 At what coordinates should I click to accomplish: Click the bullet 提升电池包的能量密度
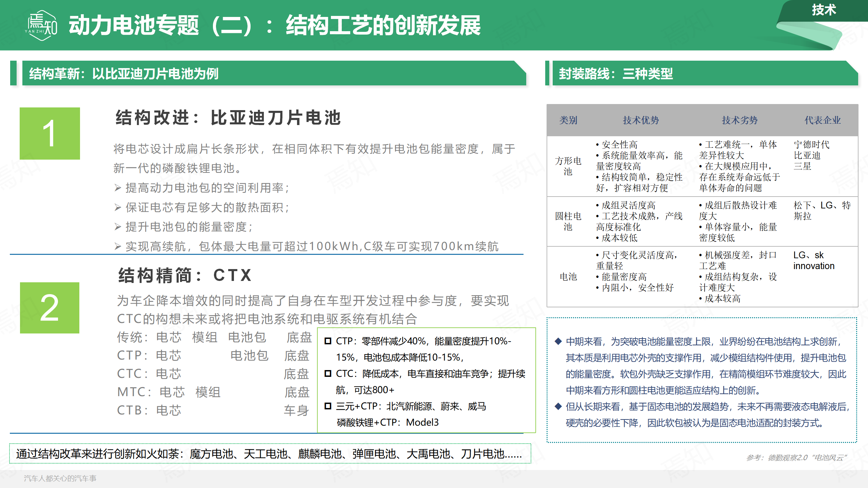(x=189, y=227)
